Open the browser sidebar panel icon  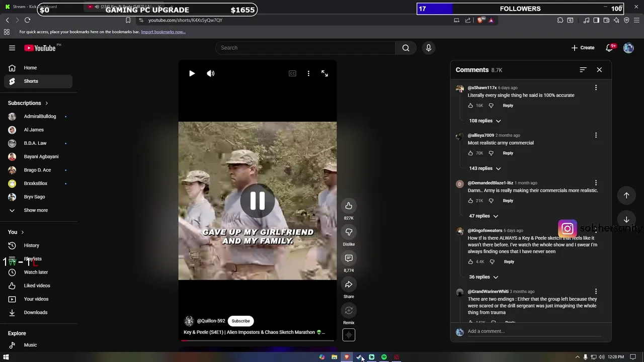[596, 20]
